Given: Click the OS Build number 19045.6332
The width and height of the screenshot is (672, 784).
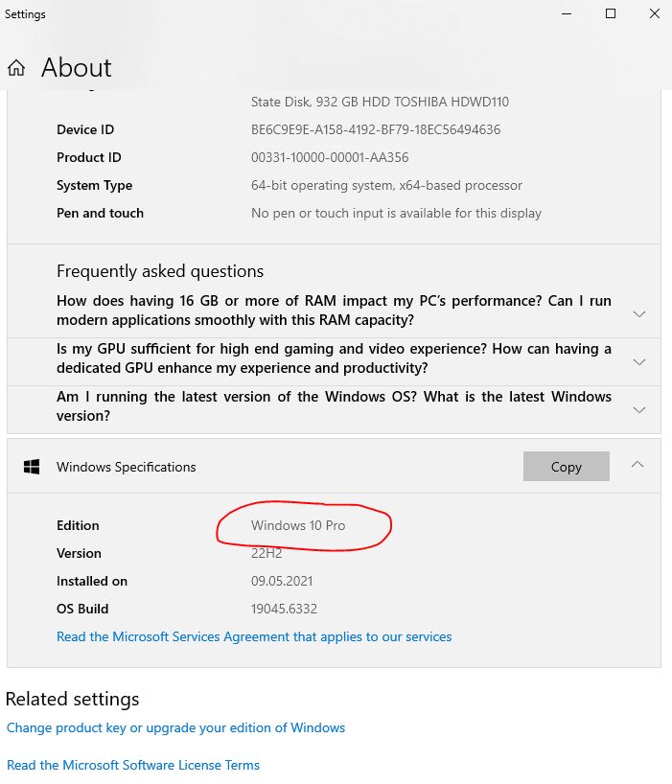Looking at the screenshot, I should (x=284, y=609).
